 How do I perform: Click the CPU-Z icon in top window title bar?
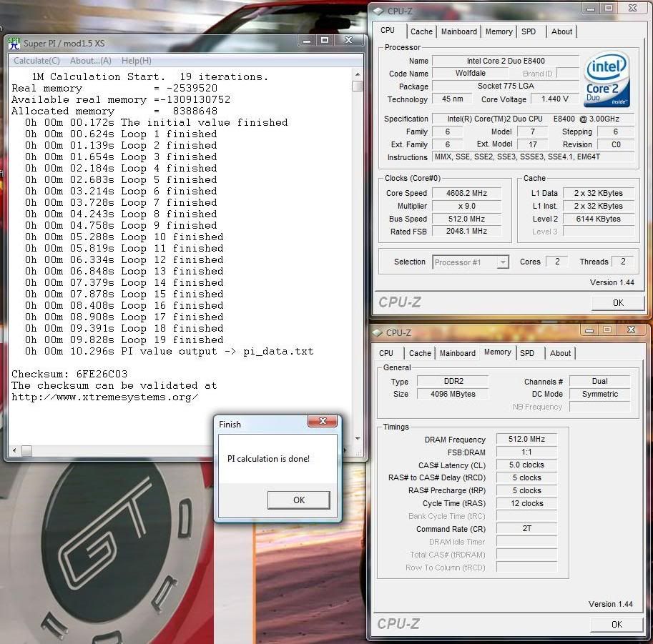tap(378, 11)
